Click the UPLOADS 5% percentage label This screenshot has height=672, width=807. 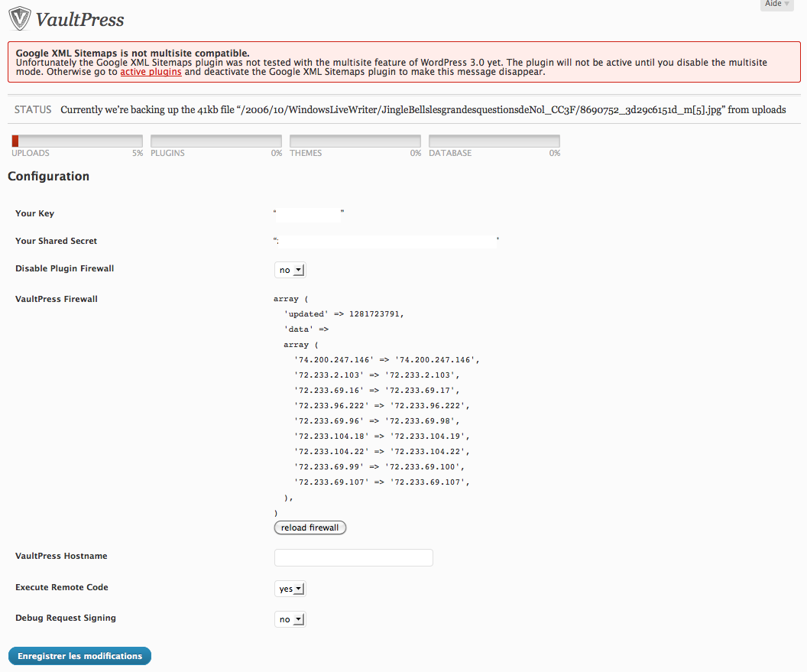click(x=138, y=153)
